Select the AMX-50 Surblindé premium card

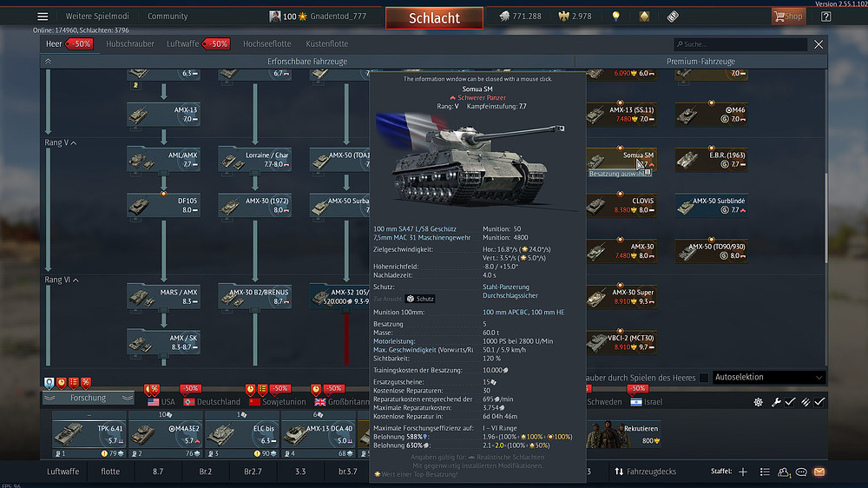(x=712, y=206)
